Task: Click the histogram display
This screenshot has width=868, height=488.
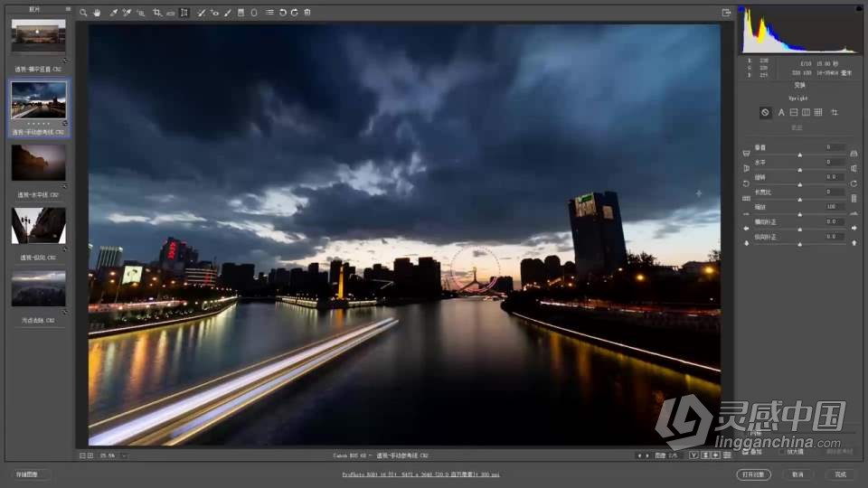Action: click(x=800, y=31)
